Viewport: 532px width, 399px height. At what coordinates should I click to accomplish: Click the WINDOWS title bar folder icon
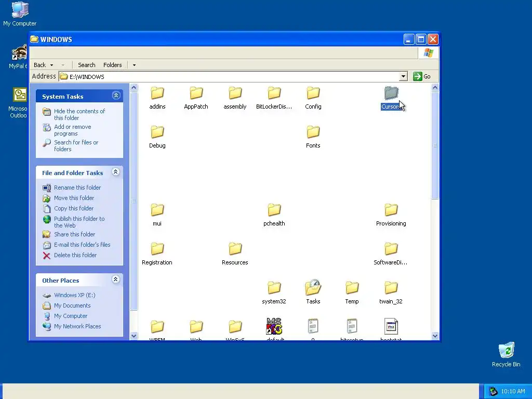click(34, 39)
